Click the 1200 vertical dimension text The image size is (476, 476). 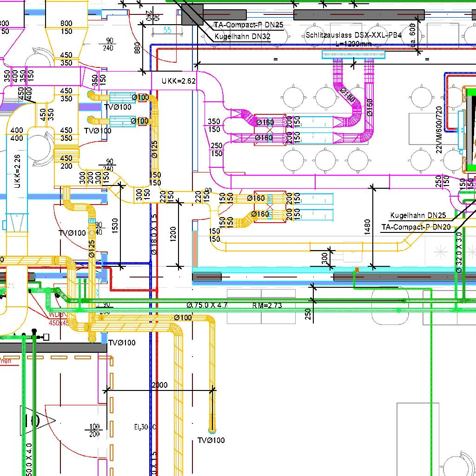click(173, 235)
